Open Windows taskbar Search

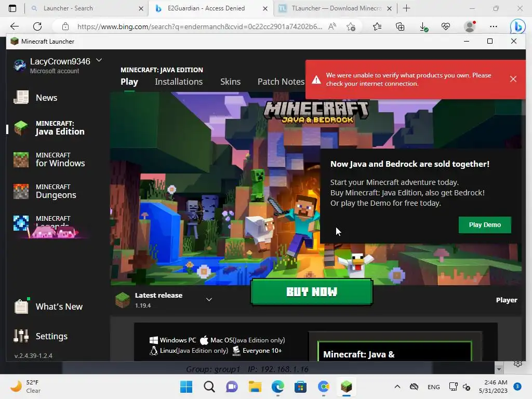pyautogui.click(x=209, y=387)
